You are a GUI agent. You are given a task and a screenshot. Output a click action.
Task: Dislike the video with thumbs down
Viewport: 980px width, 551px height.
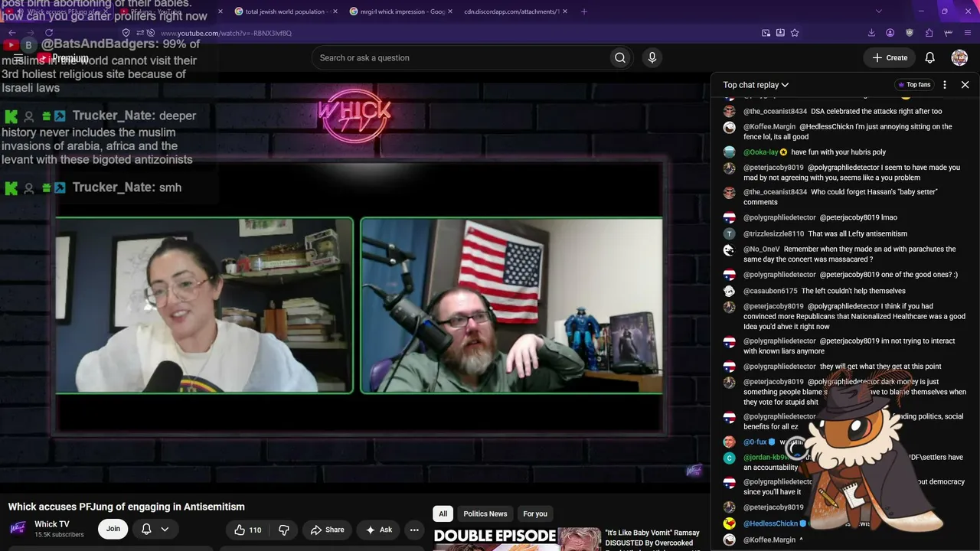284,530
